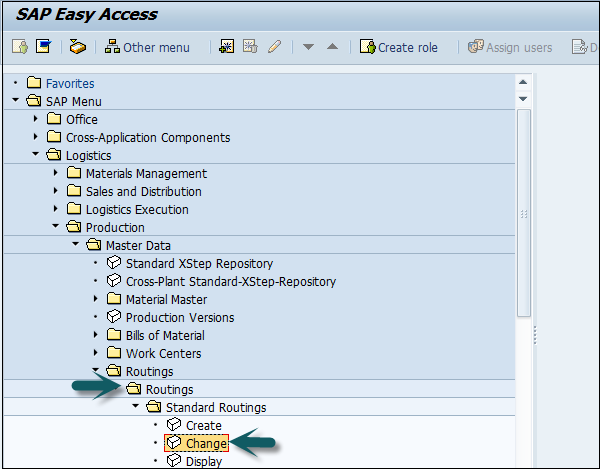This screenshot has height=469, width=600.
Task: Expand the Materials Management node
Action: tap(56, 173)
